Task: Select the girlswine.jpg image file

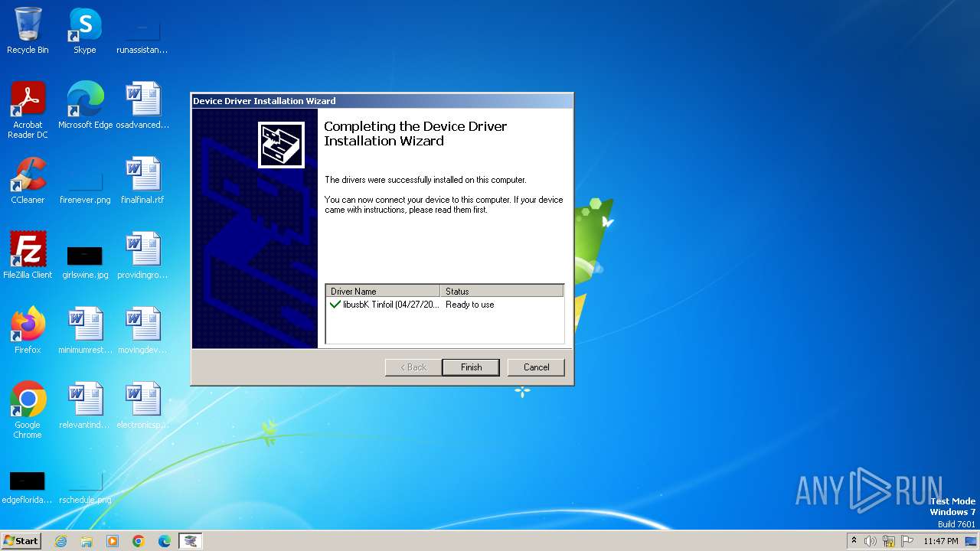Action: [x=85, y=260]
